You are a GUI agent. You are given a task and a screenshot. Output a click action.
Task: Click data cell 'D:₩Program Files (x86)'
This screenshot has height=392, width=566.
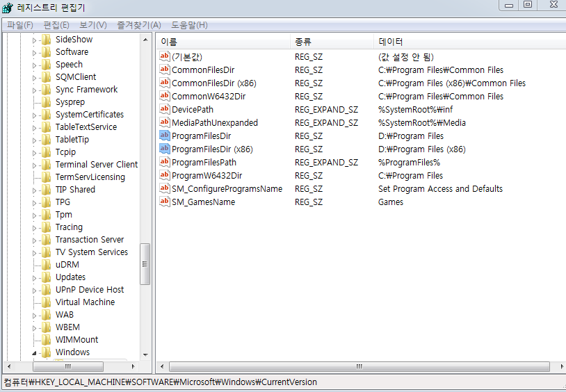pos(422,149)
